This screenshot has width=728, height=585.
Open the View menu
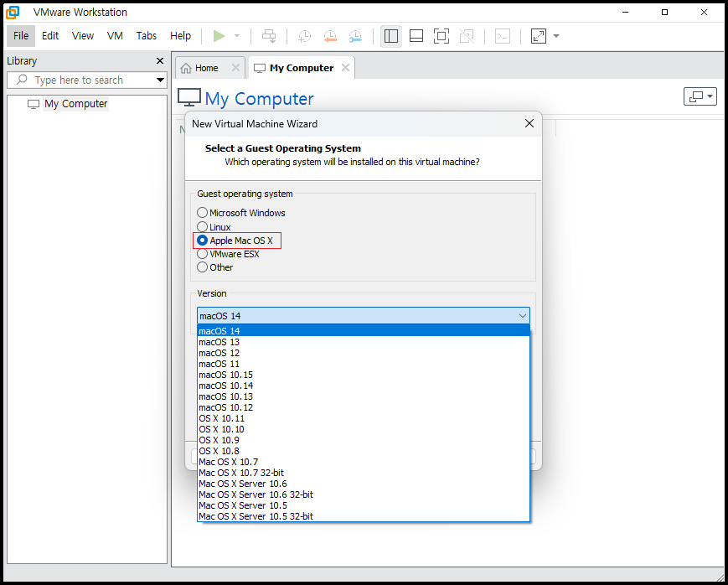[x=83, y=36]
